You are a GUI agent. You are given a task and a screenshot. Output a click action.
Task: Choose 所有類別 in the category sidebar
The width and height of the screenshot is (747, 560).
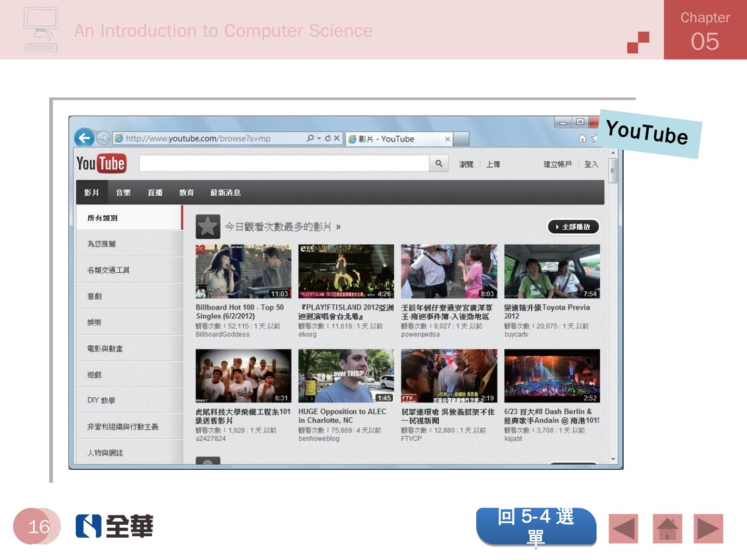[x=130, y=218]
